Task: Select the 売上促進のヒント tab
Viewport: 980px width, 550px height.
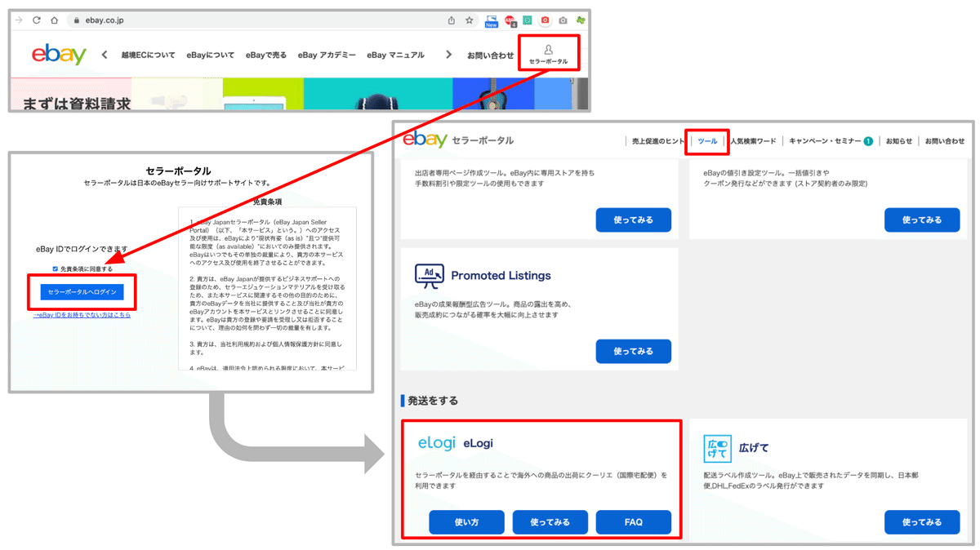Action: tap(658, 141)
